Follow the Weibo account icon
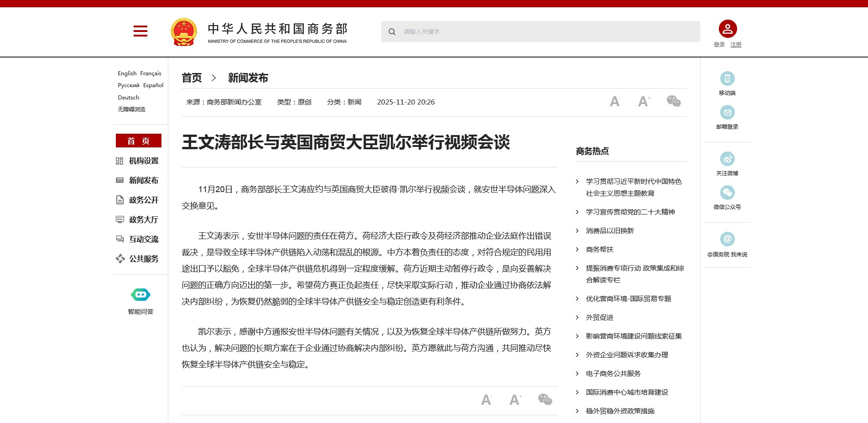The height and width of the screenshot is (423, 868). pos(727,159)
